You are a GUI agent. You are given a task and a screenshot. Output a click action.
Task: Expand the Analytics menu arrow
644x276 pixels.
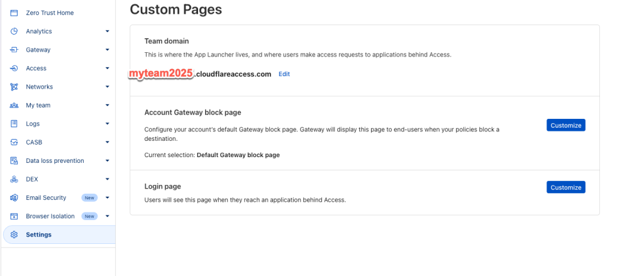[x=107, y=31]
